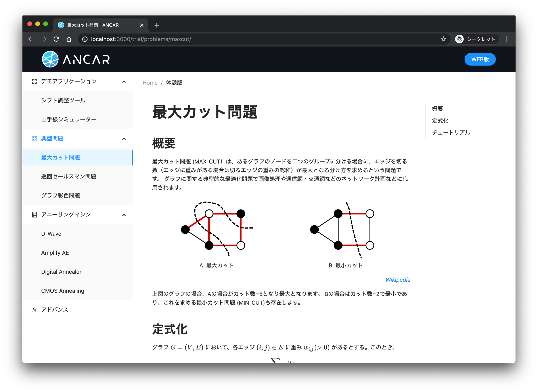The width and height of the screenshot is (538, 392).
Task: Click the browser reload icon
Action: [56, 39]
